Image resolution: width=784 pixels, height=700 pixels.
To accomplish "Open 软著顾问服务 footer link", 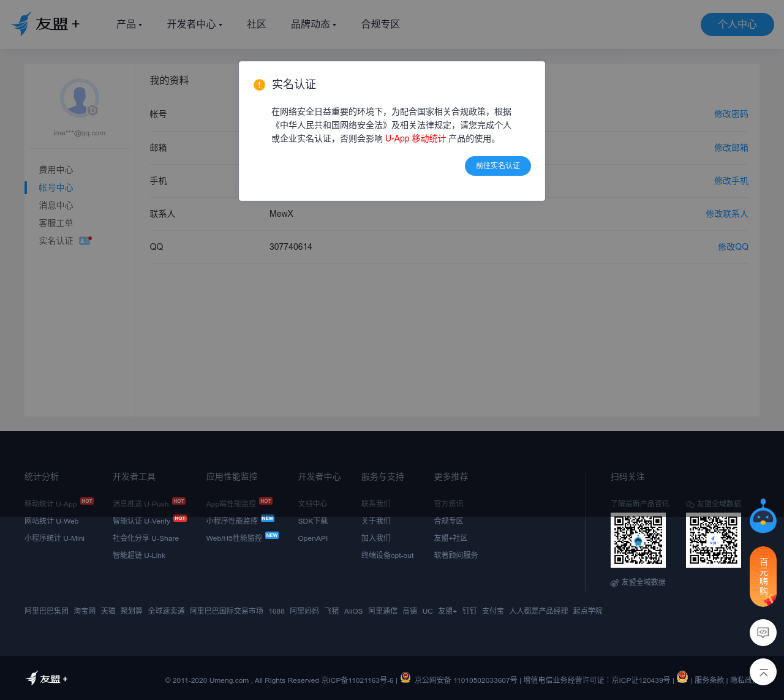I will click(x=456, y=555).
